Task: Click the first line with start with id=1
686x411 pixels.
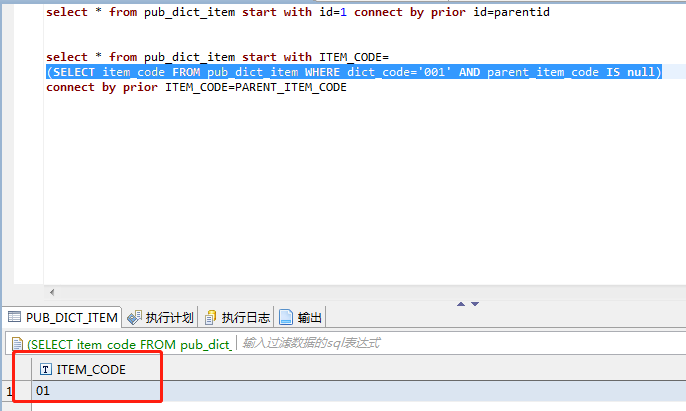Action: click(x=298, y=12)
